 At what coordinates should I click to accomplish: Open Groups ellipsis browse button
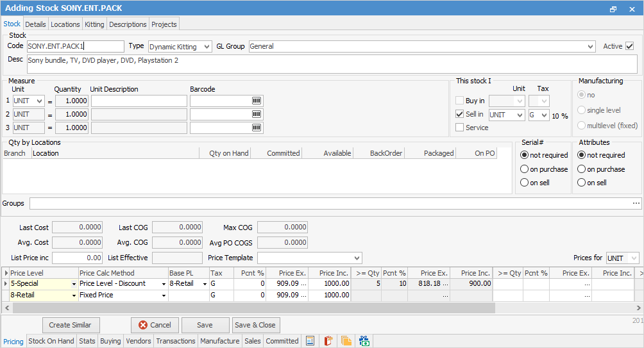click(x=636, y=203)
